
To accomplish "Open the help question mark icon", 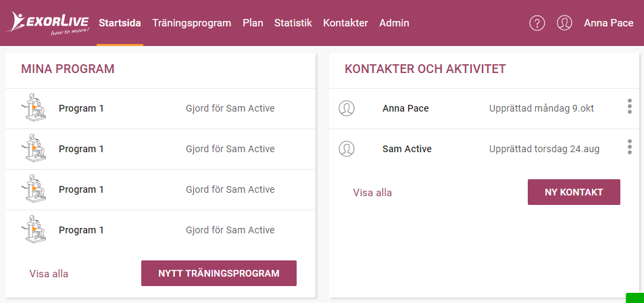I will point(537,23).
